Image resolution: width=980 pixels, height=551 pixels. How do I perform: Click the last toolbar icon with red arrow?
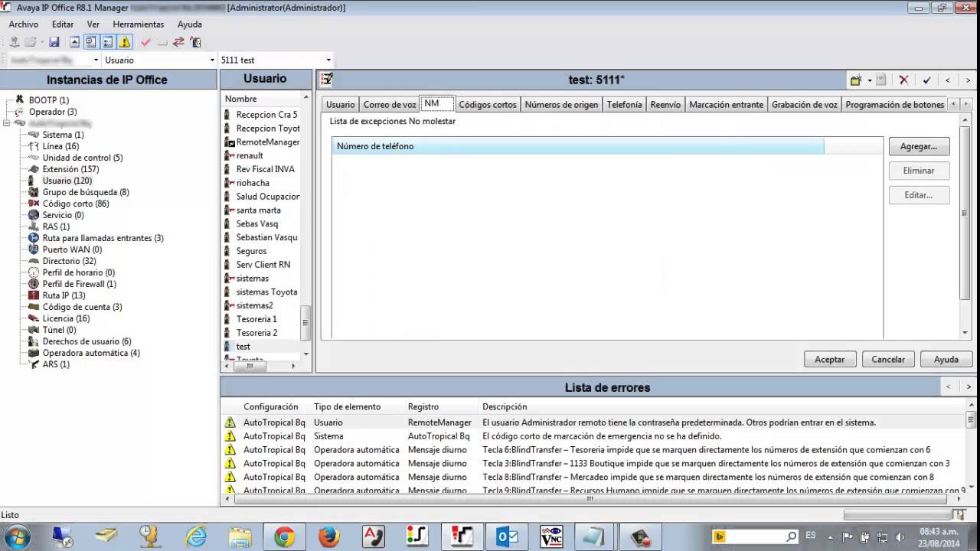(x=195, y=42)
